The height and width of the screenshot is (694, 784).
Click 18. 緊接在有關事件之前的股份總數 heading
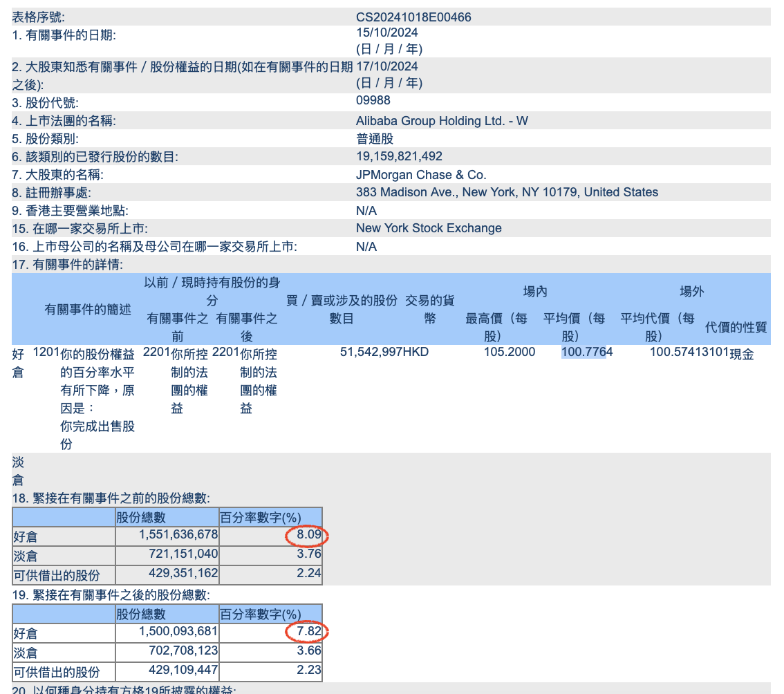(111, 498)
